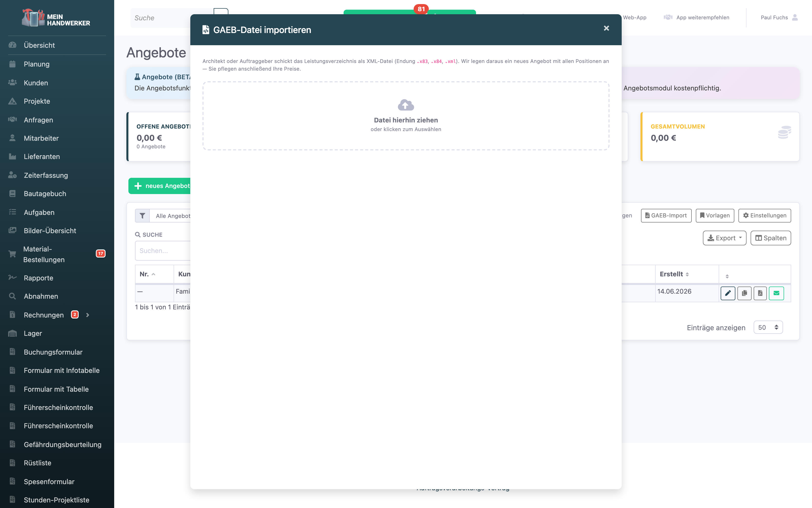Open the Alle Angebote filter dropdown
The width and height of the screenshot is (812, 508).
tap(170, 216)
